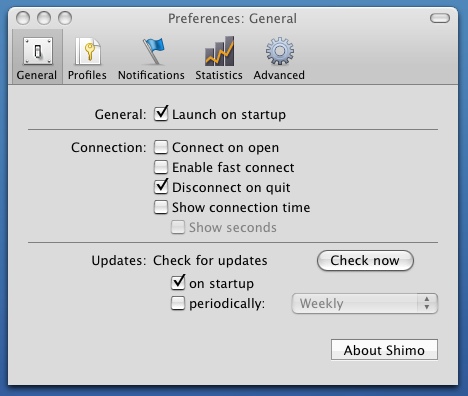The height and width of the screenshot is (396, 468).
Task: Click the 'Updates:' section label
Action: (119, 261)
